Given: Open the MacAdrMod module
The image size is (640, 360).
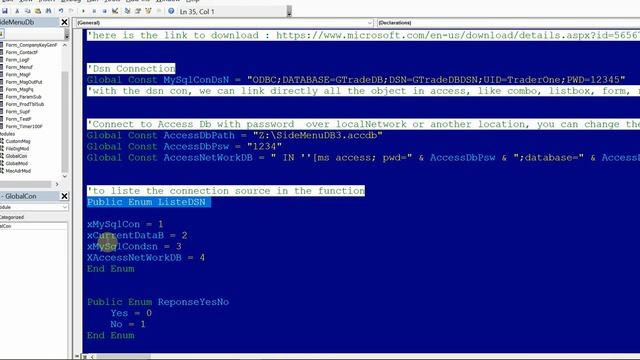Looking at the screenshot, I should coord(18,171).
